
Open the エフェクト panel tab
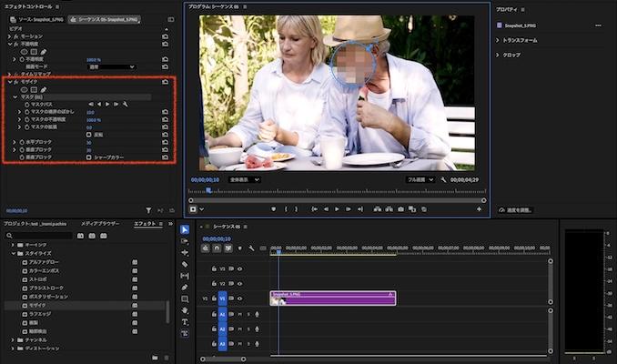[x=145, y=223]
